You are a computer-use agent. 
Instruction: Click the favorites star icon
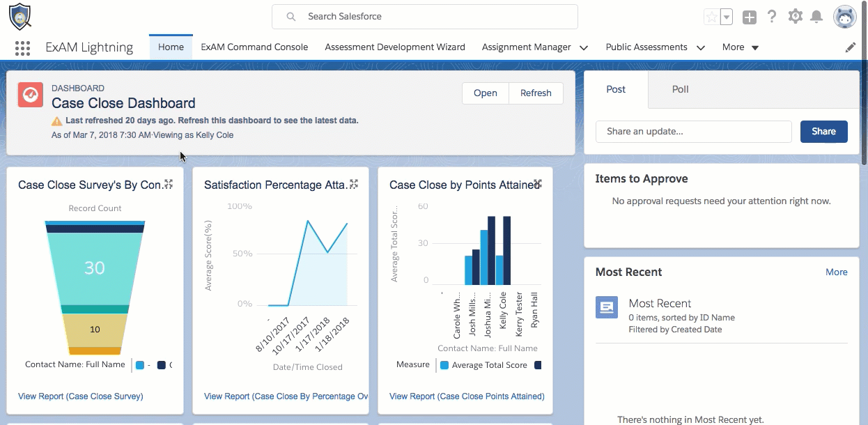click(711, 17)
